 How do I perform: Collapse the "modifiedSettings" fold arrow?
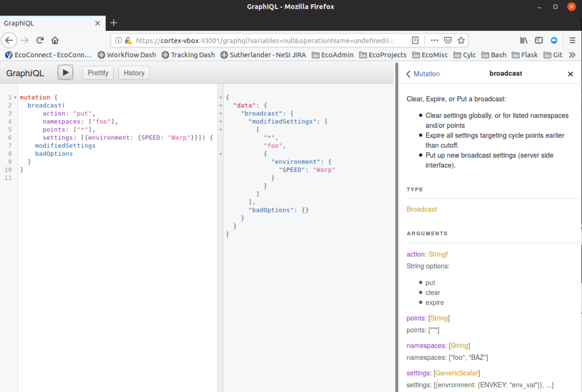pyautogui.click(x=221, y=122)
